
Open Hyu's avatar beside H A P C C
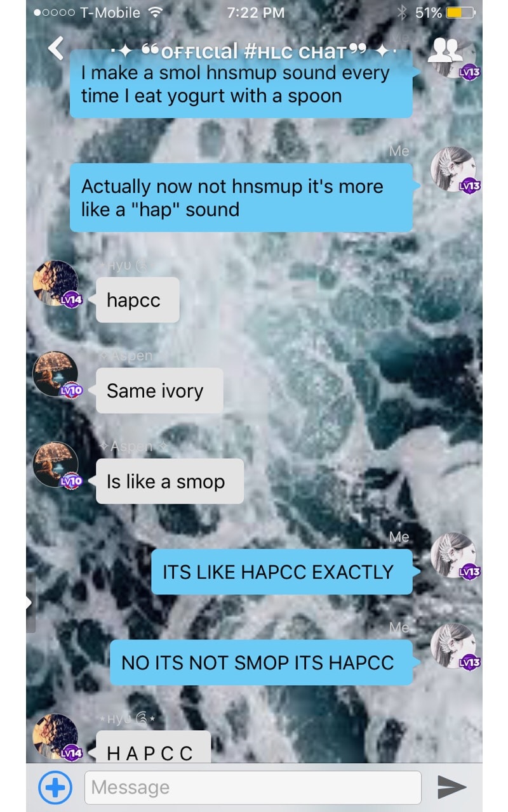(x=56, y=737)
